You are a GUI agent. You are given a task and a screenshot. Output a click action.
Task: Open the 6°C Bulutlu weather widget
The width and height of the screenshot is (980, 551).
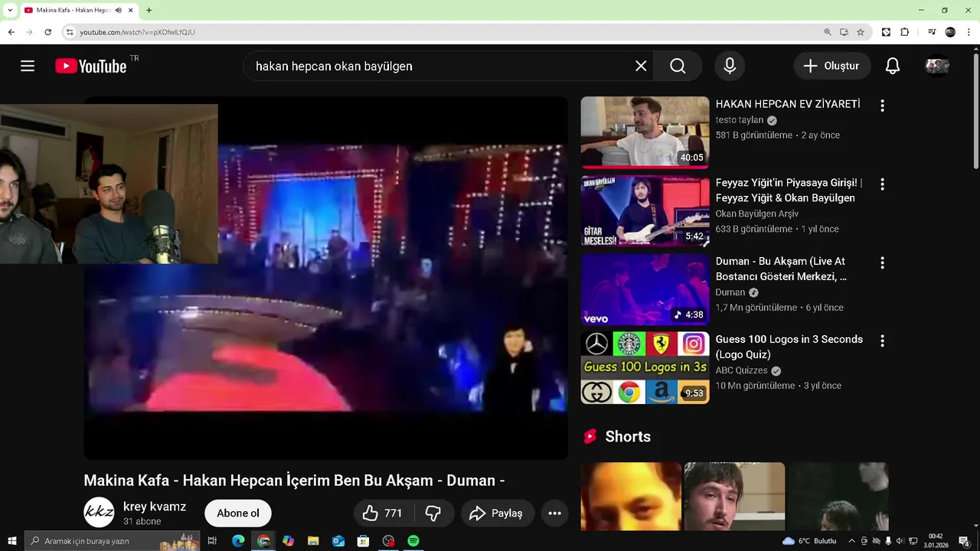(809, 541)
